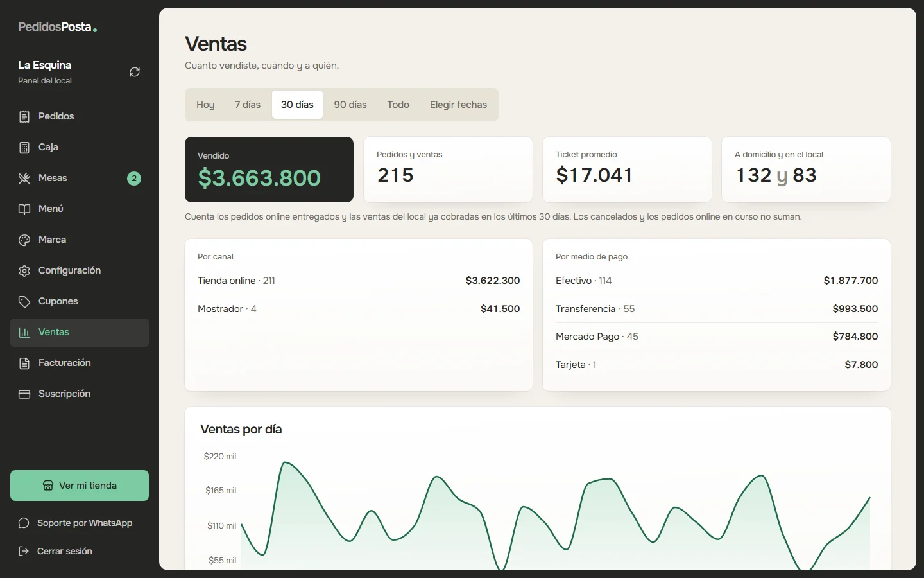Click the Configuración gear icon

click(24, 270)
